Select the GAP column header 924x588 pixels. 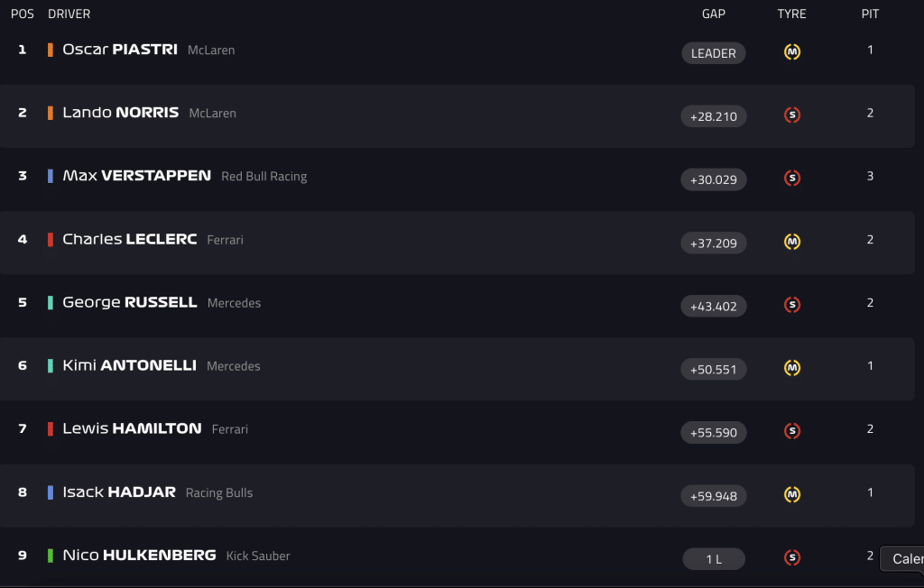714,14
